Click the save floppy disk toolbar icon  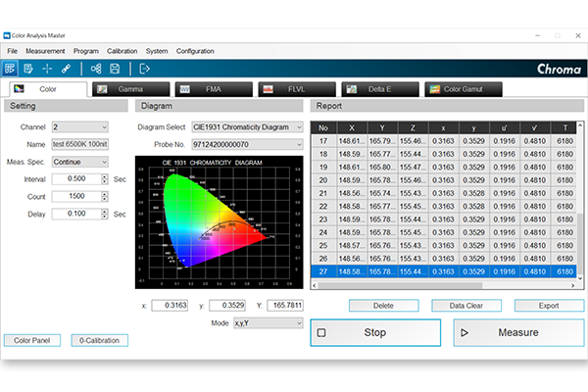tap(115, 69)
